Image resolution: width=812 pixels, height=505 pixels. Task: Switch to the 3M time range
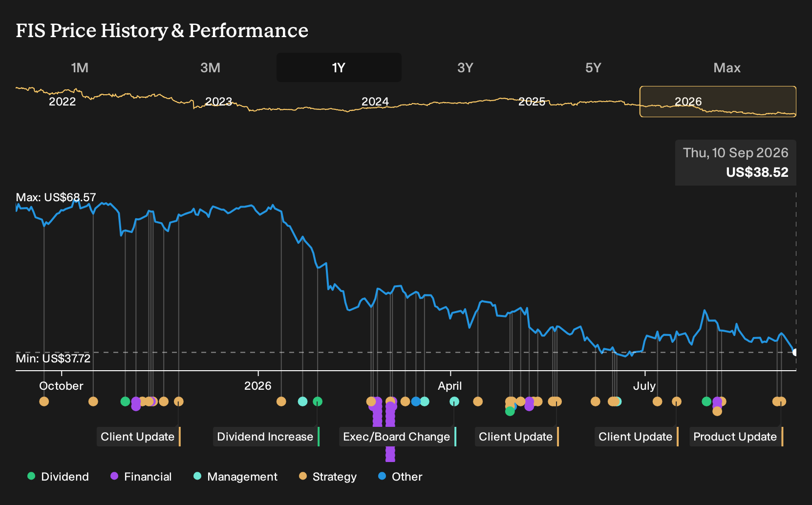tap(210, 67)
